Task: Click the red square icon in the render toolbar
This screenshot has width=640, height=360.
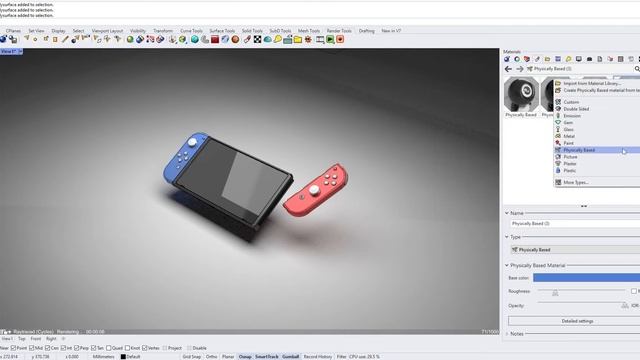Action: pos(215,40)
